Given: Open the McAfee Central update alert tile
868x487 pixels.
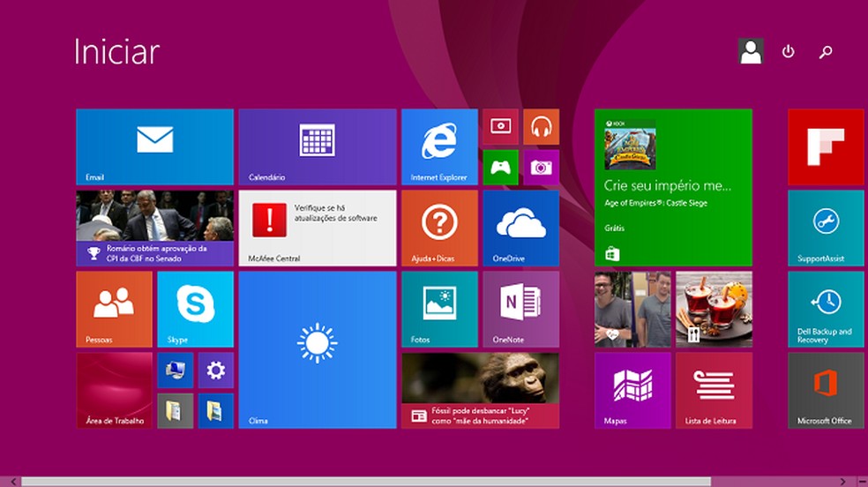Looking at the screenshot, I should 318,228.
